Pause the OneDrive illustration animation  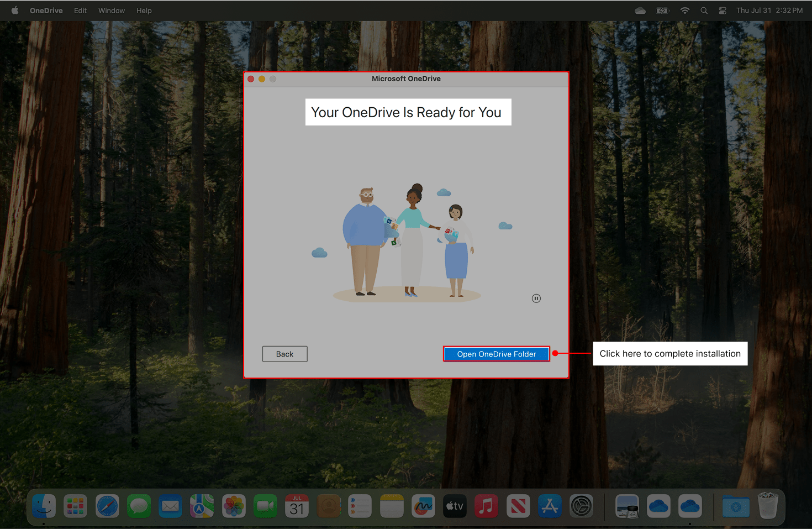536,298
